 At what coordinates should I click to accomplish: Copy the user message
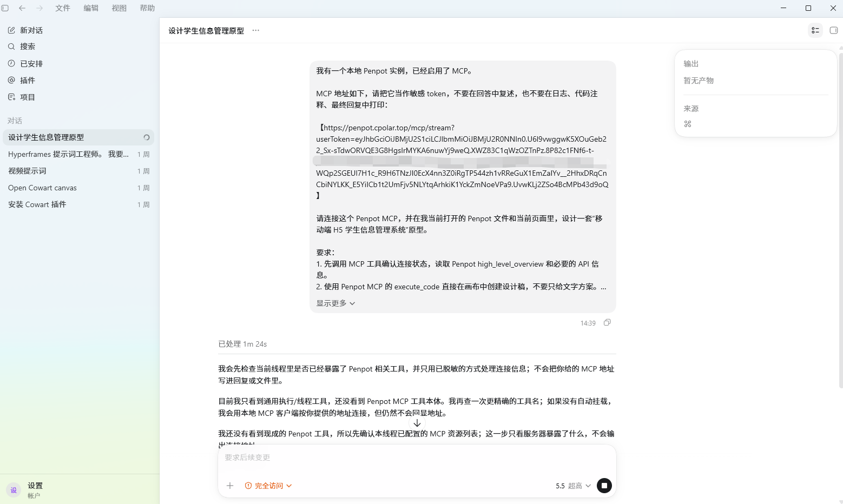click(x=607, y=322)
